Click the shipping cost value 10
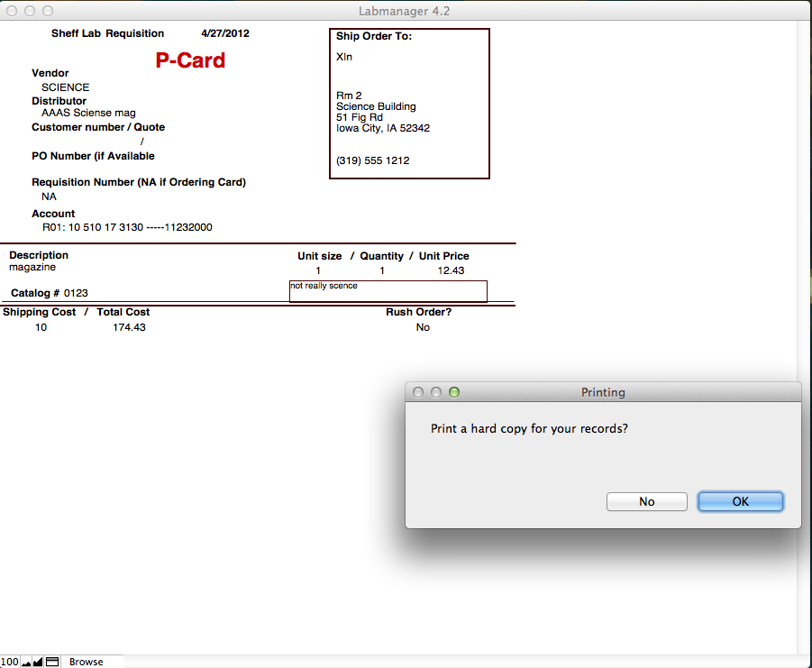This screenshot has height=668, width=812. coord(41,327)
